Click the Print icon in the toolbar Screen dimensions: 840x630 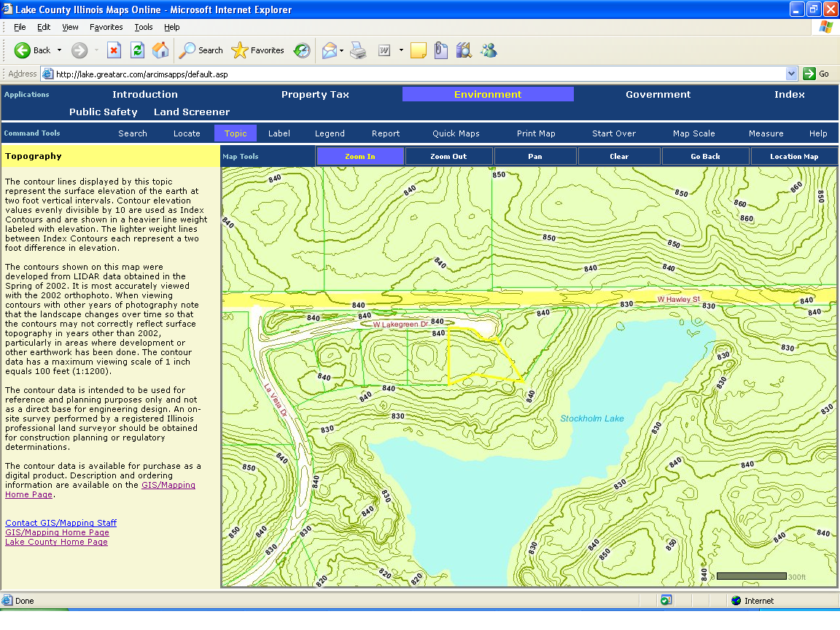pyautogui.click(x=357, y=50)
